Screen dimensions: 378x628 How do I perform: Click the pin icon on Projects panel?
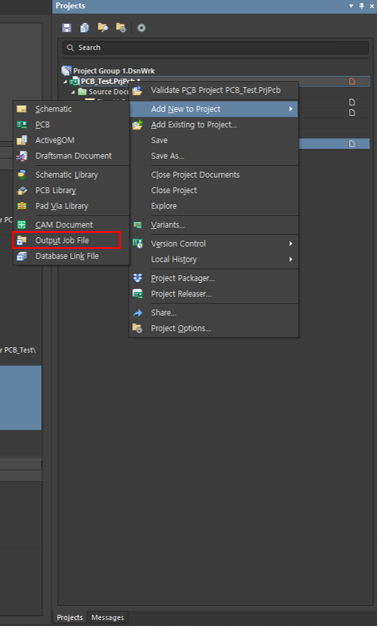click(x=361, y=6)
